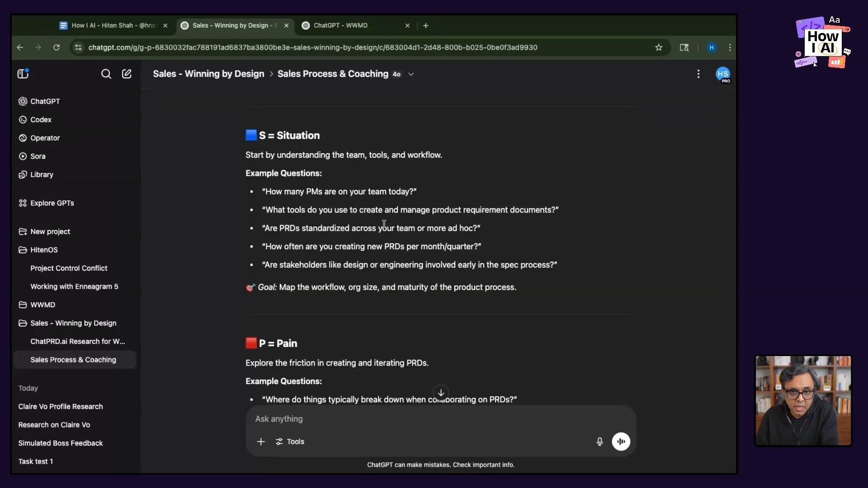The image size is (868, 488).
Task: Open the HS PRO profile avatar
Action: pos(722,74)
